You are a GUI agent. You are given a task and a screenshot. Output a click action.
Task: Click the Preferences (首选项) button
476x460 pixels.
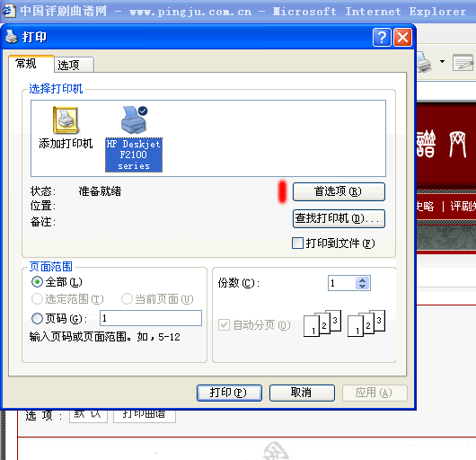[339, 191]
